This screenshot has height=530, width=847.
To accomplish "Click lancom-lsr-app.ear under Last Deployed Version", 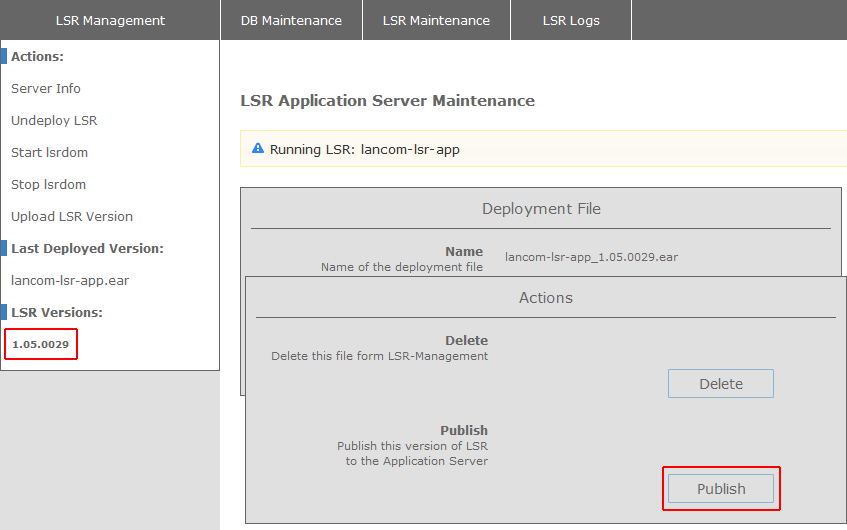I will (x=70, y=280).
